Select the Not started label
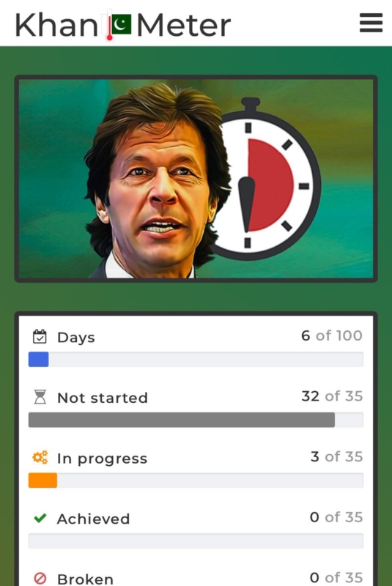Image resolution: width=392 pixels, height=586 pixels. [x=103, y=398]
